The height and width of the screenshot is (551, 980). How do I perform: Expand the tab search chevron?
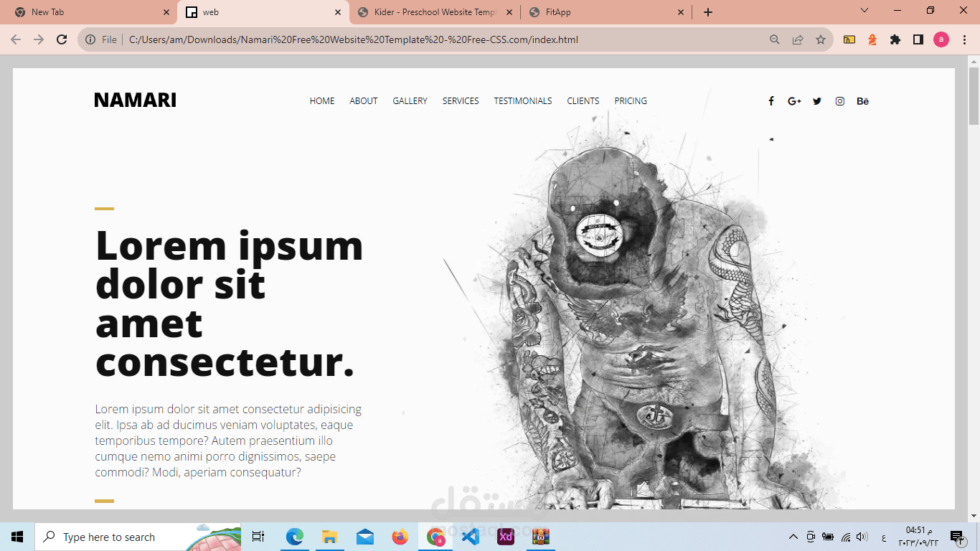pos(864,11)
